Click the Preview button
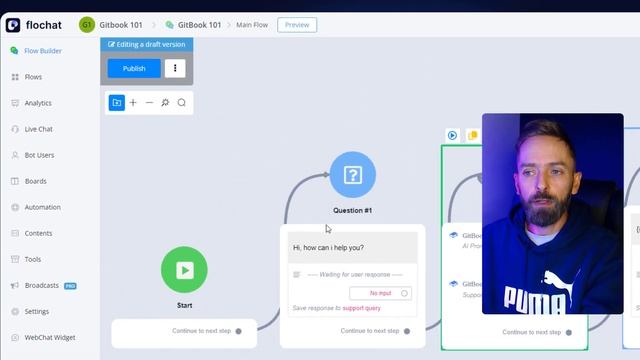The width and height of the screenshot is (640, 360). pyautogui.click(x=297, y=25)
